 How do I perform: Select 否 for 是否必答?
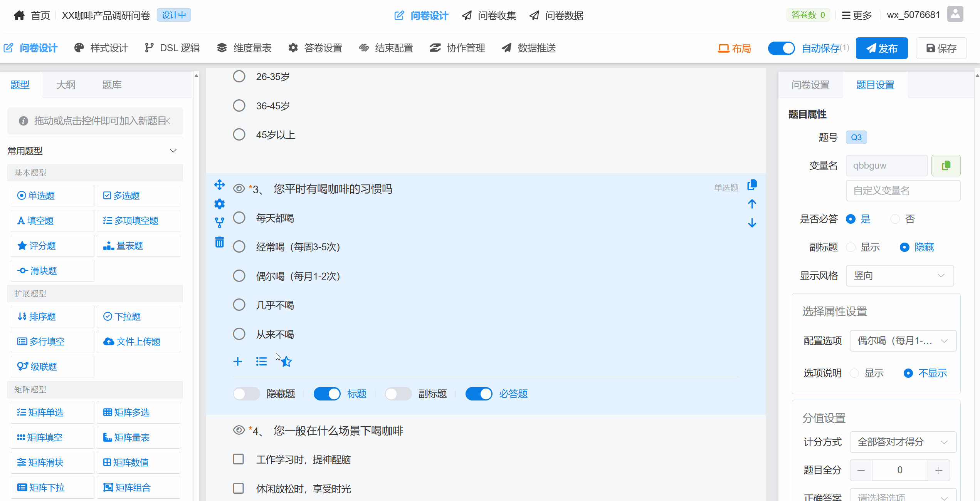pyautogui.click(x=895, y=219)
